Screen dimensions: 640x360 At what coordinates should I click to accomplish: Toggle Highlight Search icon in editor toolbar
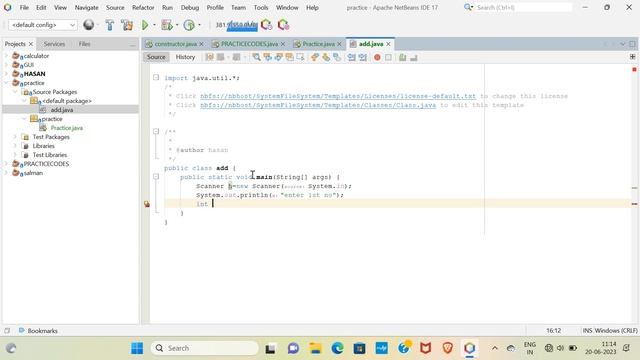(289, 57)
